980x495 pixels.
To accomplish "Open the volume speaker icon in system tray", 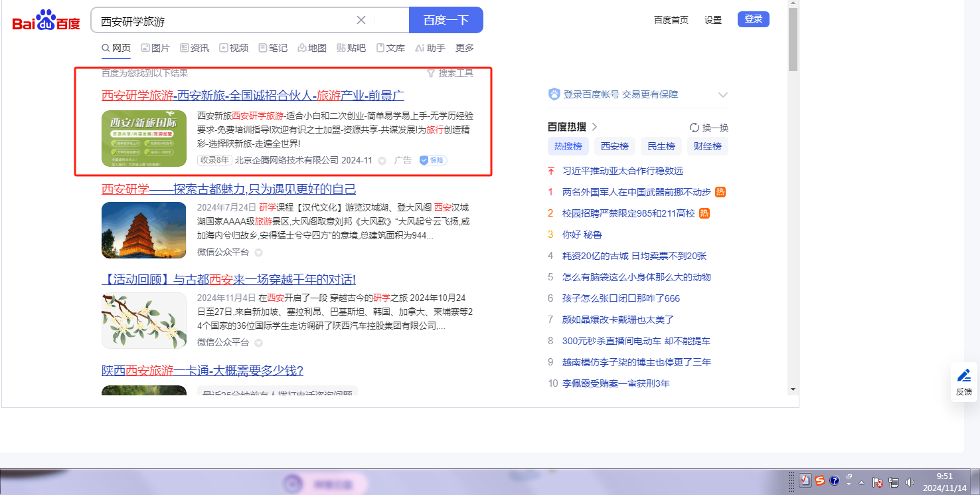I will coord(909,482).
